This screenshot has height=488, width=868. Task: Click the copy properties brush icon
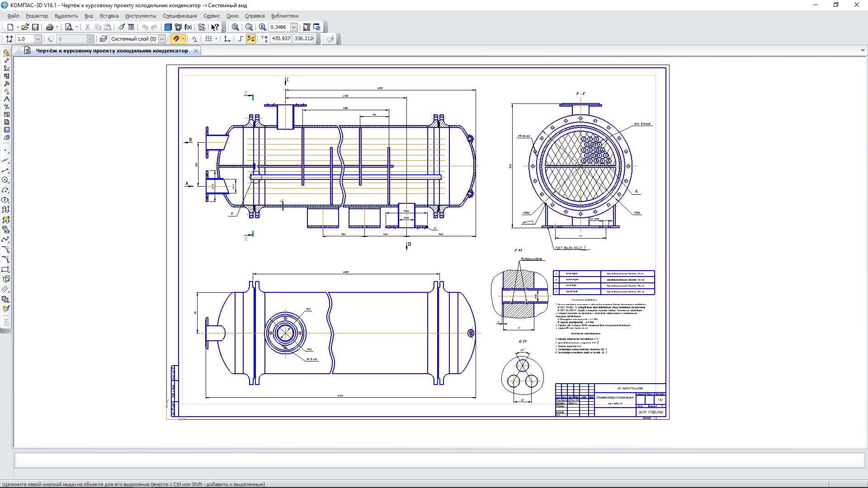pos(122,27)
